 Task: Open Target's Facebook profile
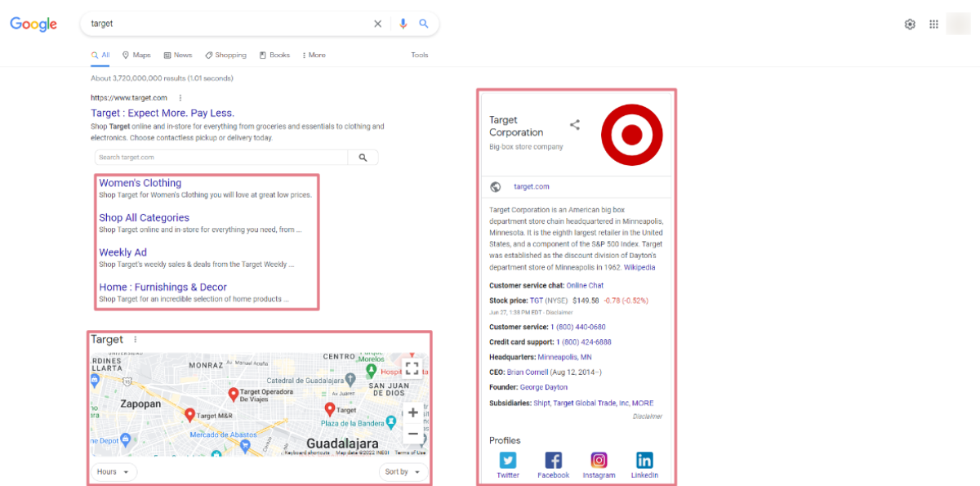coord(553,466)
